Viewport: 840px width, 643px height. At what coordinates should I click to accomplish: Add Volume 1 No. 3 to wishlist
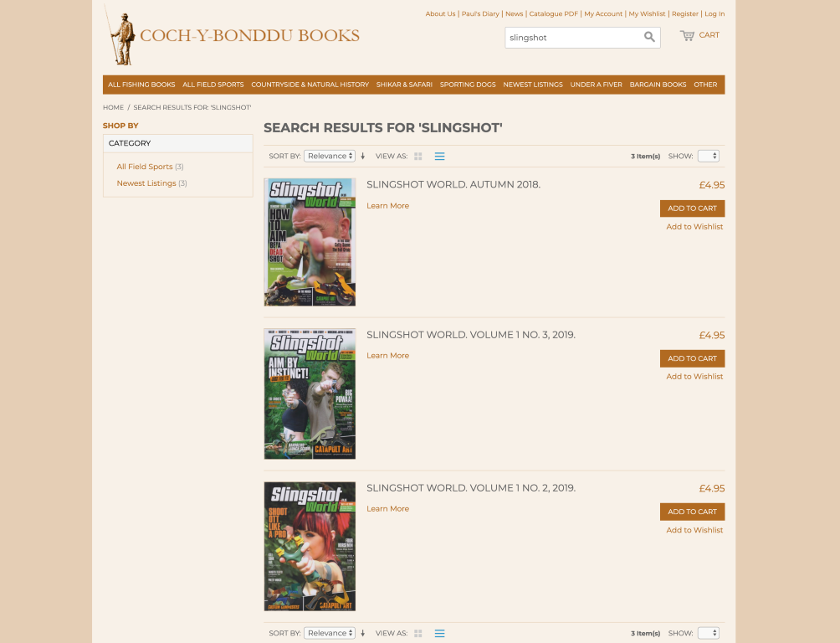694,377
